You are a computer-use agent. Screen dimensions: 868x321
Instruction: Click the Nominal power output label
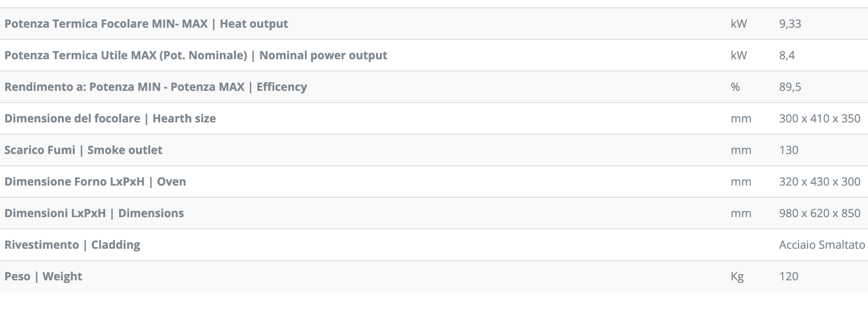click(196, 55)
